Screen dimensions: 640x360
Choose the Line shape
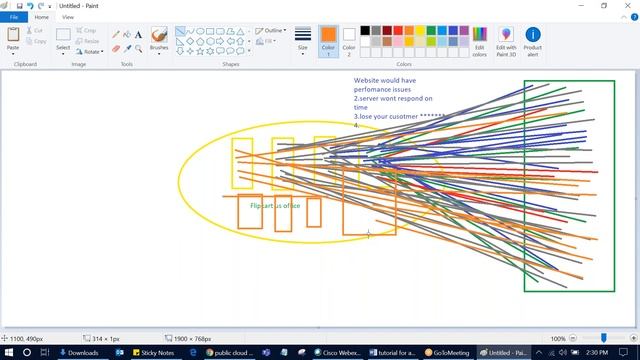[x=180, y=31]
